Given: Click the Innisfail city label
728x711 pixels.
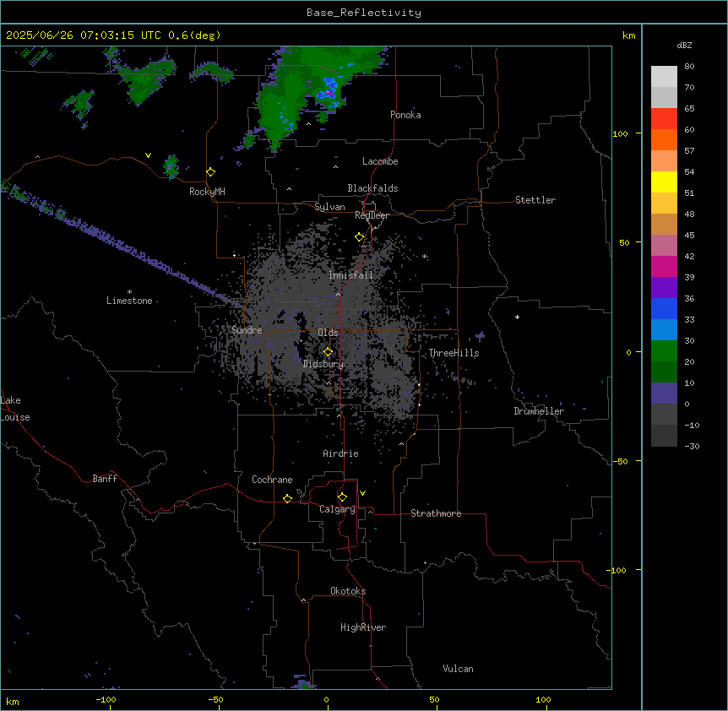Looking at the screenshot, I should click(x=350, y=275).
